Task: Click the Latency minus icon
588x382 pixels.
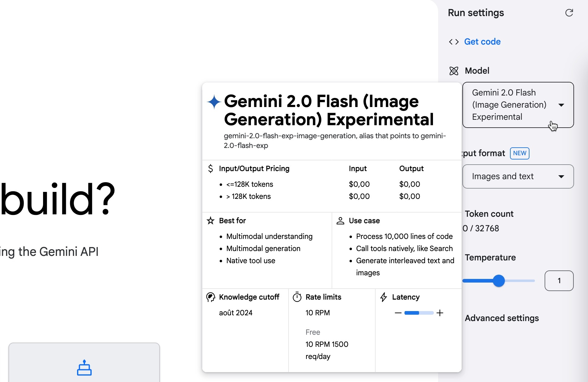Action: pyautogui.click(x=398, y=313)
